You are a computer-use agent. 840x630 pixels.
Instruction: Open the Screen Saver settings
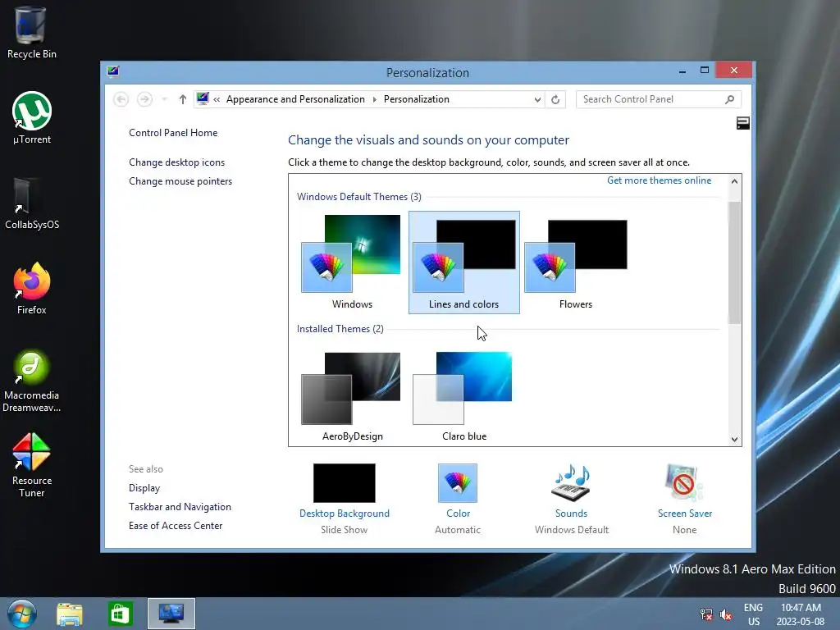(x=685, y=499)
